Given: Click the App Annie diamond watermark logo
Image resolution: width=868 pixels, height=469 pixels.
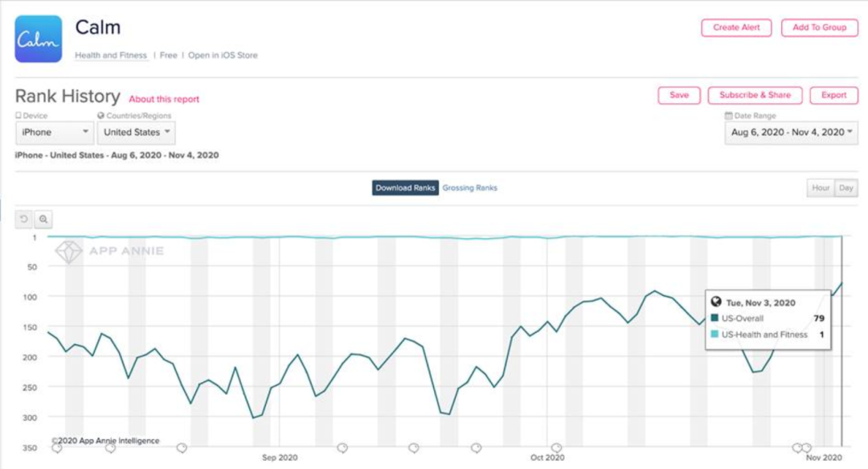Looking at the screenshot, I should point(68,252).
